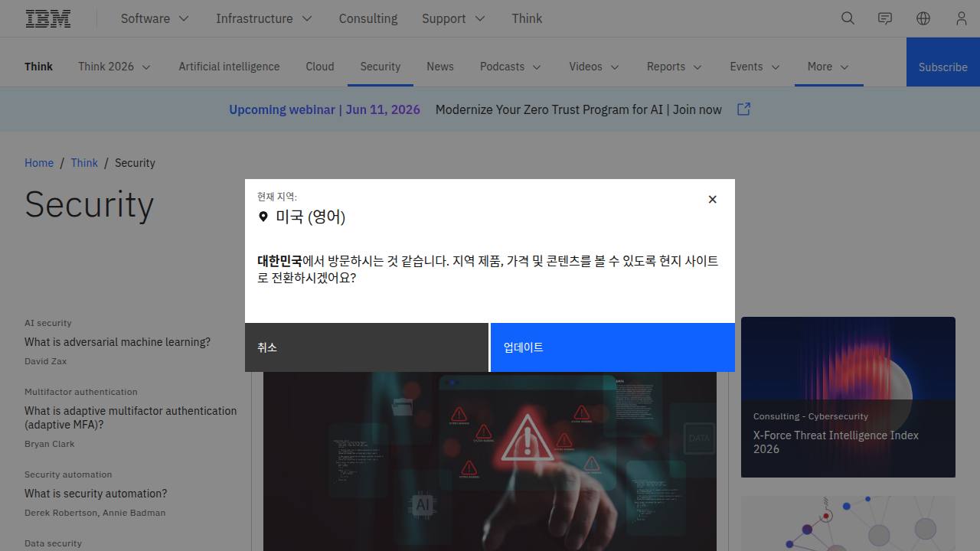
Task: Switch to the News tab
Action: coord(440,67)
